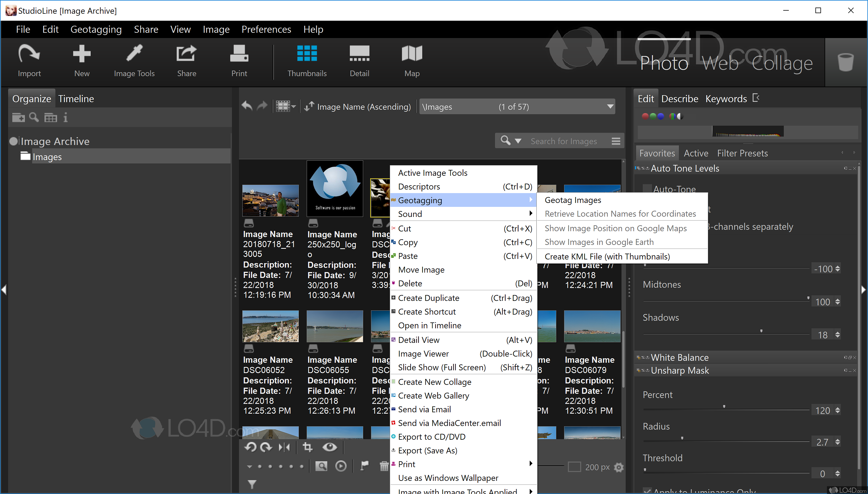The width and height of the screenshot is (868, 494).
Task: Choose Export (Save As) menu entry
Action: pos(427,451)
